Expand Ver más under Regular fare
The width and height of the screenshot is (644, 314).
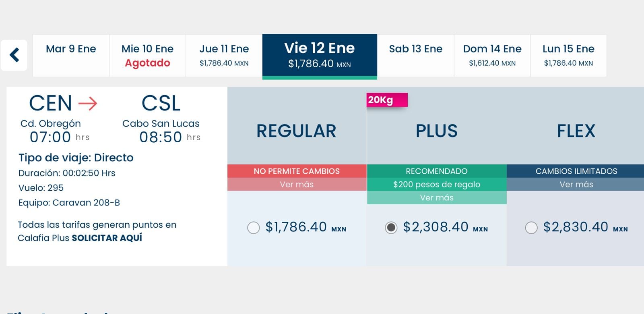(x=297, y=185)
